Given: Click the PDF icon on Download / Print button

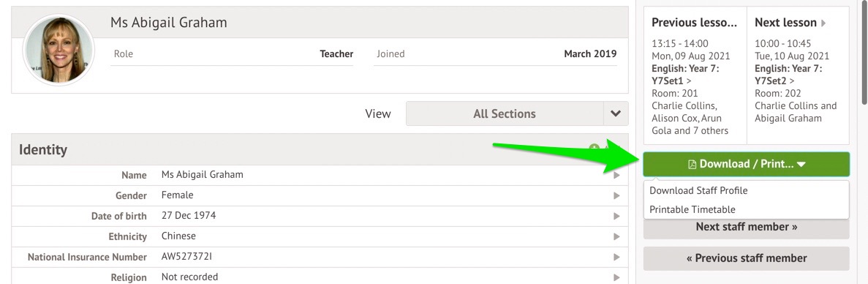Looking at the screenshot, I should [x=692, y=165].
